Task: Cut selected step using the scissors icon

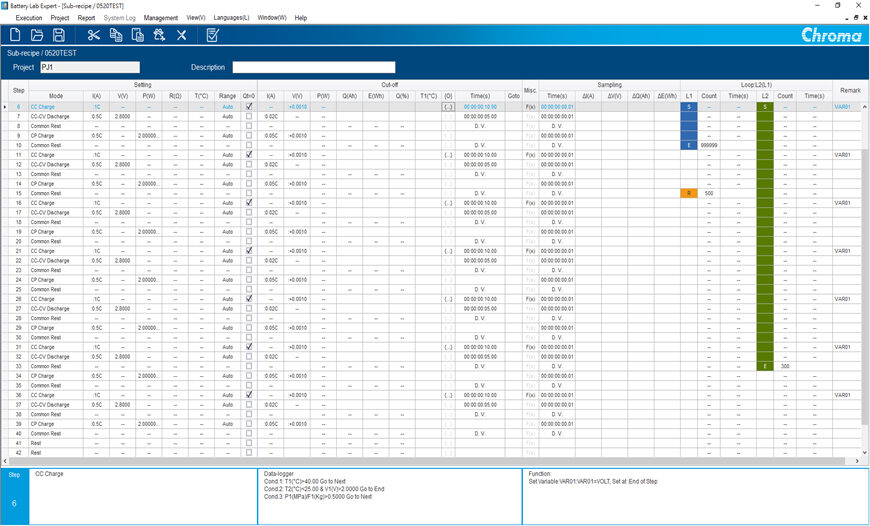Action: 94,36
